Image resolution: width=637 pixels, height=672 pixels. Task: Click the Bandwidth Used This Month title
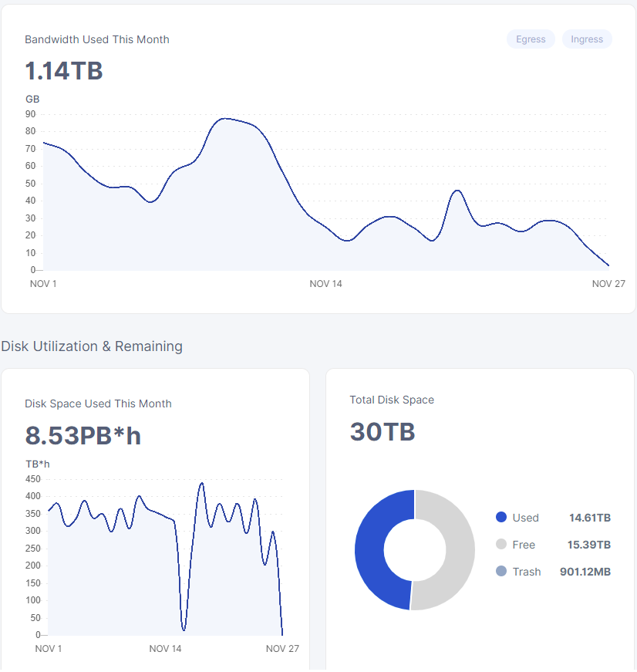97,39
